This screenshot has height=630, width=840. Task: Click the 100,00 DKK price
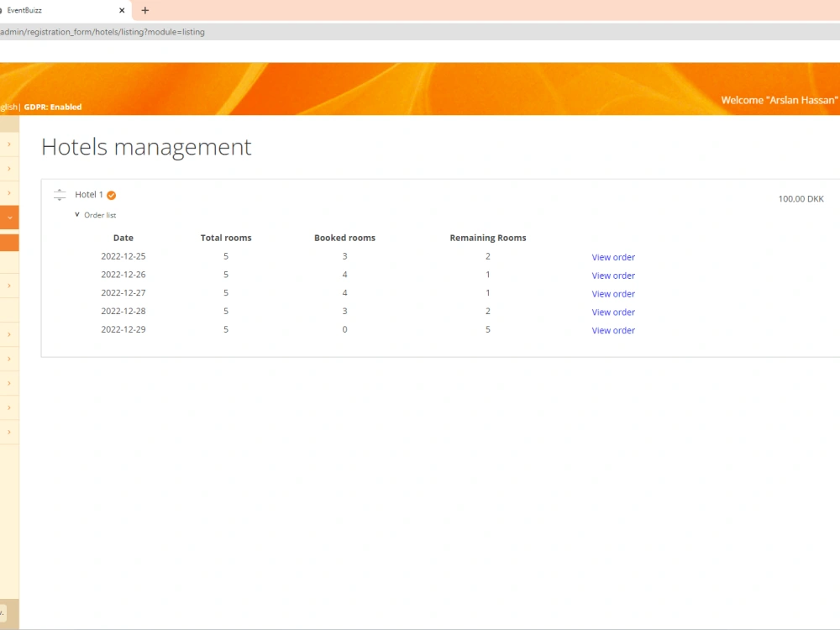(801, 199)
